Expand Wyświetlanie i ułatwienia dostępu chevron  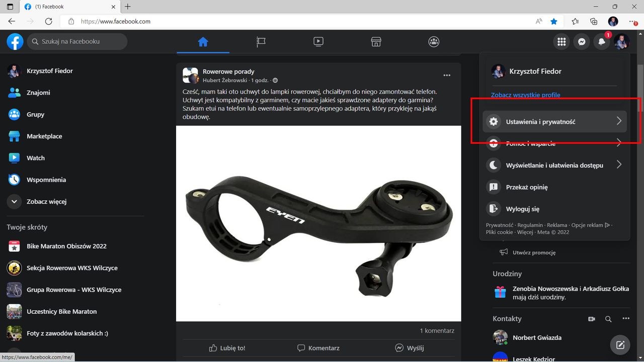tap(619, 165)
